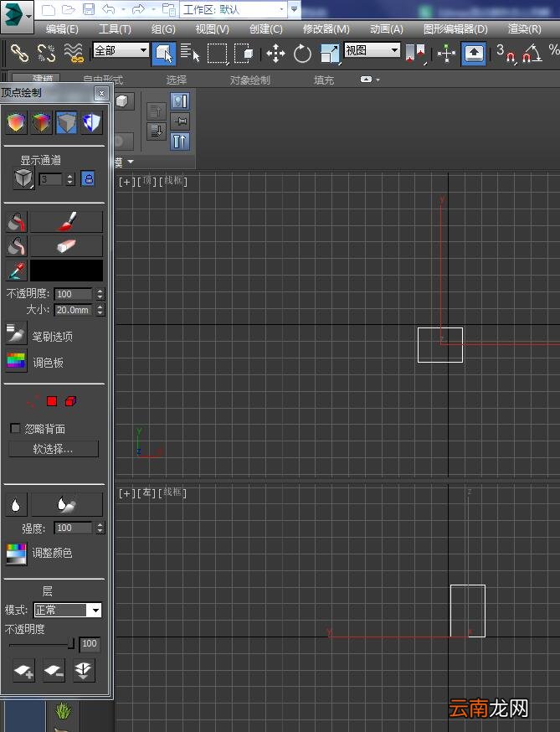
Task: Toggle the display channel lock icon
Action: 88,178
